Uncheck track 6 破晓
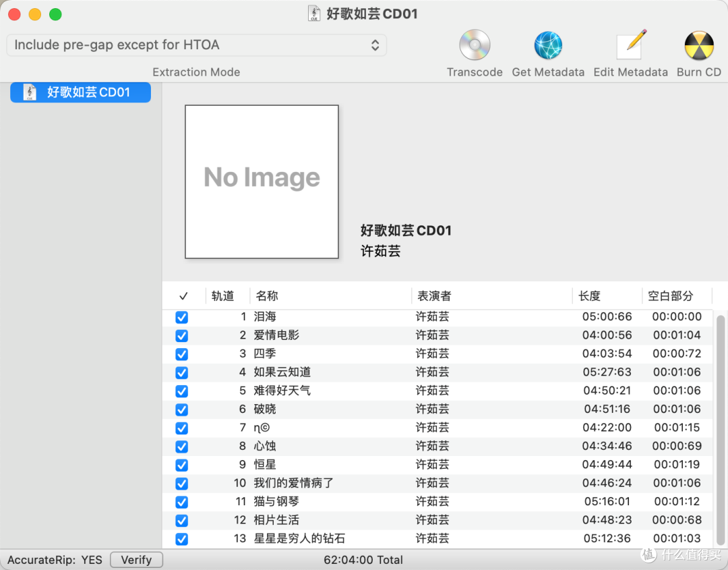 (x=181, y=409)
